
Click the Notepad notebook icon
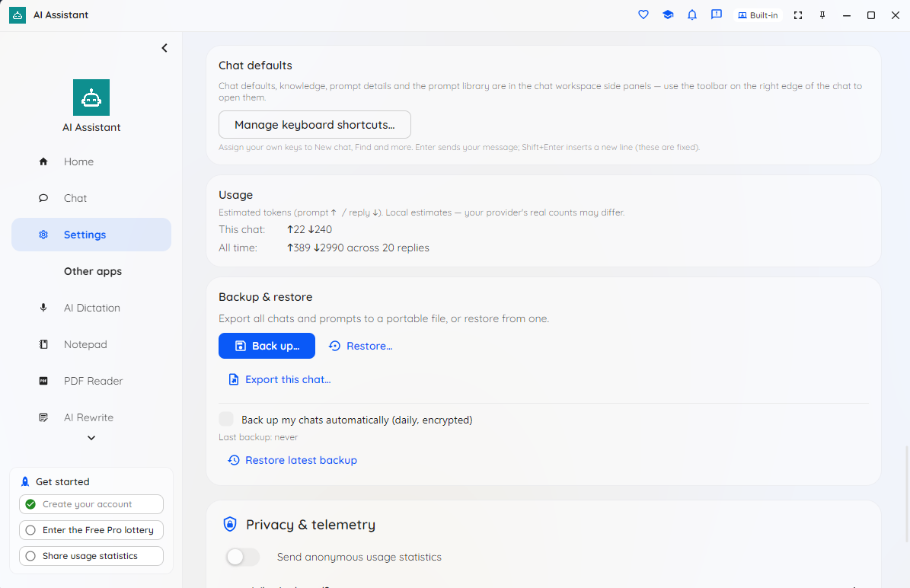43,344
